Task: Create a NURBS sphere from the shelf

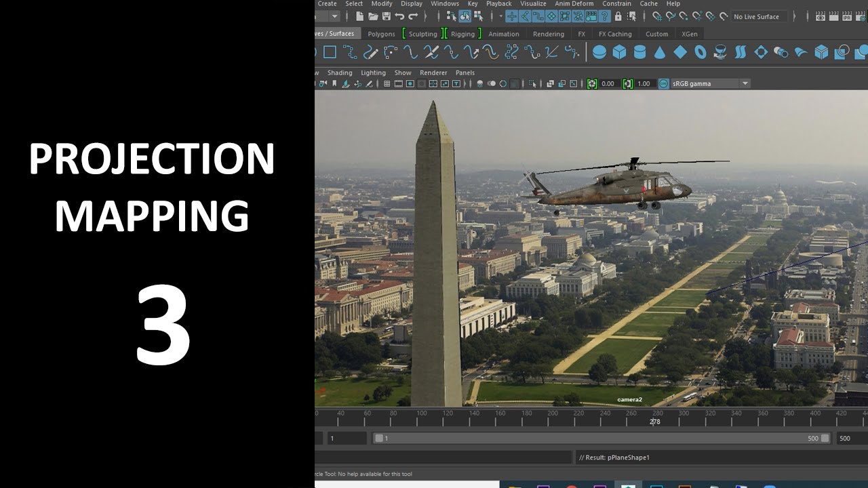Action: click(599, 52)
